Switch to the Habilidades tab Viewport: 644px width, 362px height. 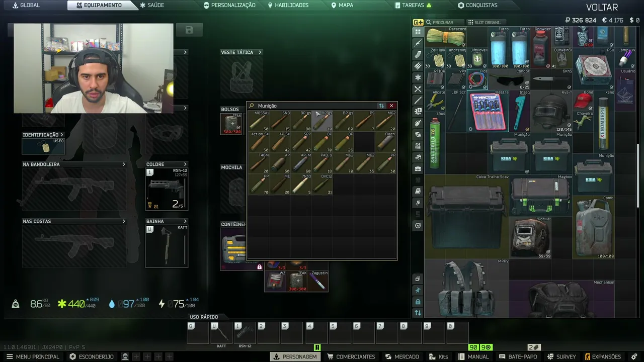288,5
